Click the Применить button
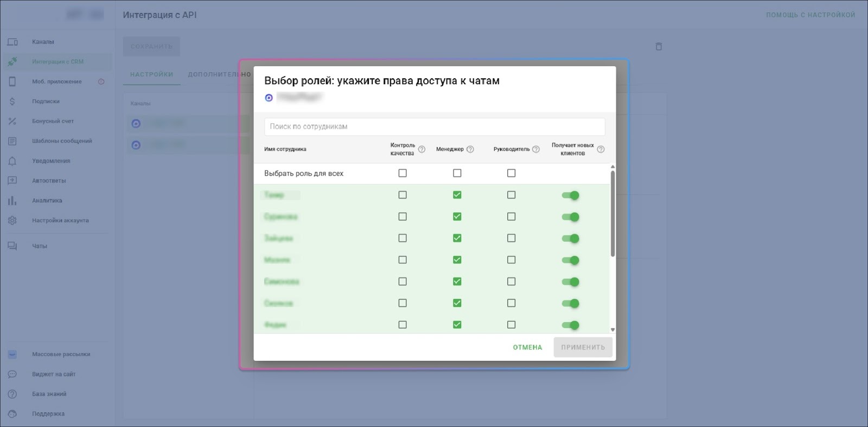This screenshot has width=868, height=427. (x=583, y=347)
